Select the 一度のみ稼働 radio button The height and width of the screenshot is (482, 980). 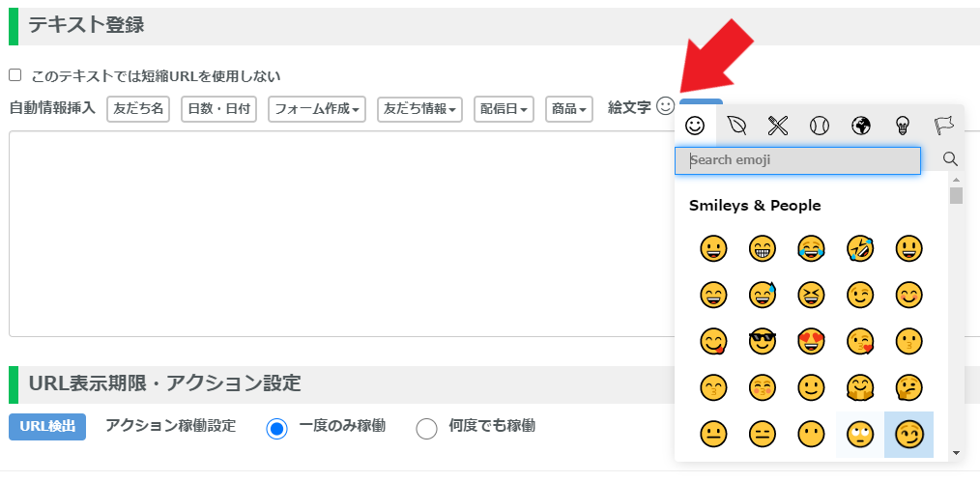click(x=276, y=429)
